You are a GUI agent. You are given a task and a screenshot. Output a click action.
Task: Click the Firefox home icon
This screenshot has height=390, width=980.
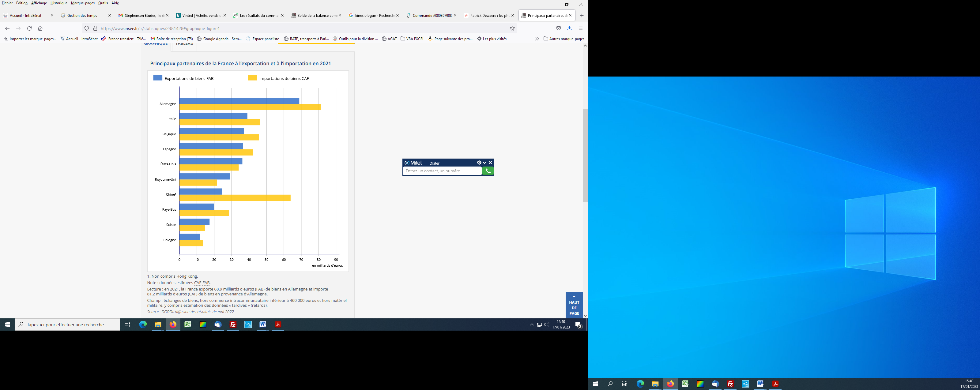[40, 28]
